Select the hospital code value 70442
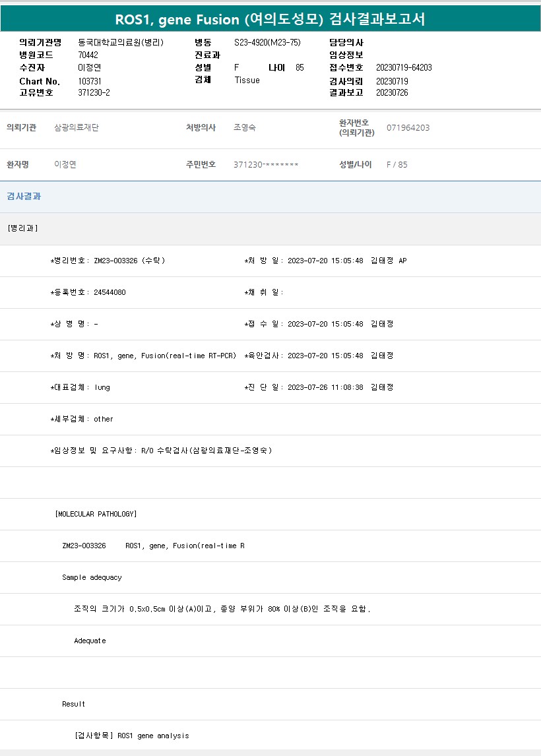The width and height of the screenshot is (541, 756). pyautogui.click(x=88, y=55)
